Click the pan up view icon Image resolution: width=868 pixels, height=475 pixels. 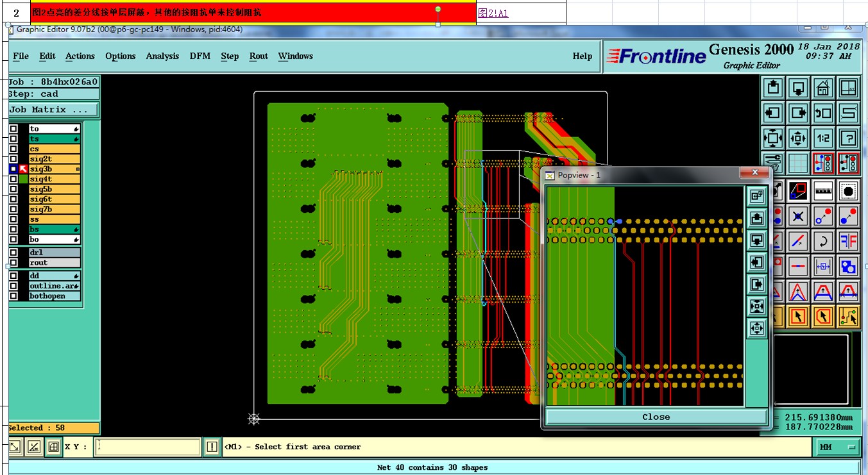point(773,87)
